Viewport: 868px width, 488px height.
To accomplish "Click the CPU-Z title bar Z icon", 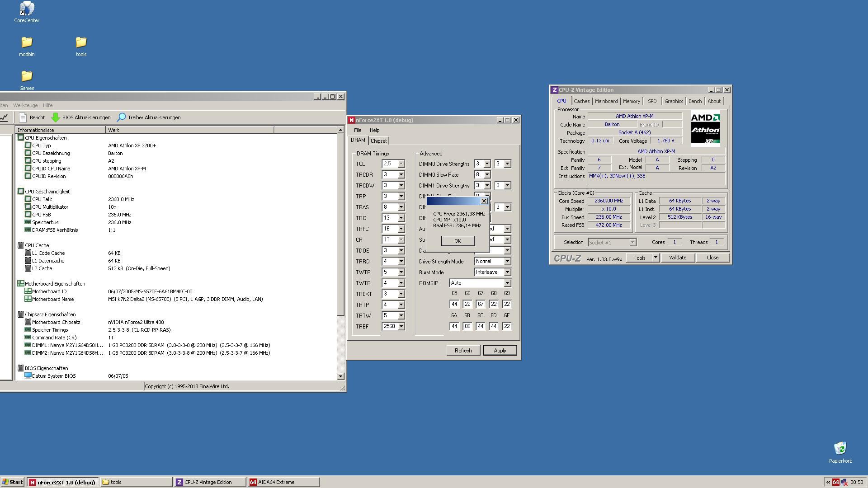I will [x=554, y=90].
